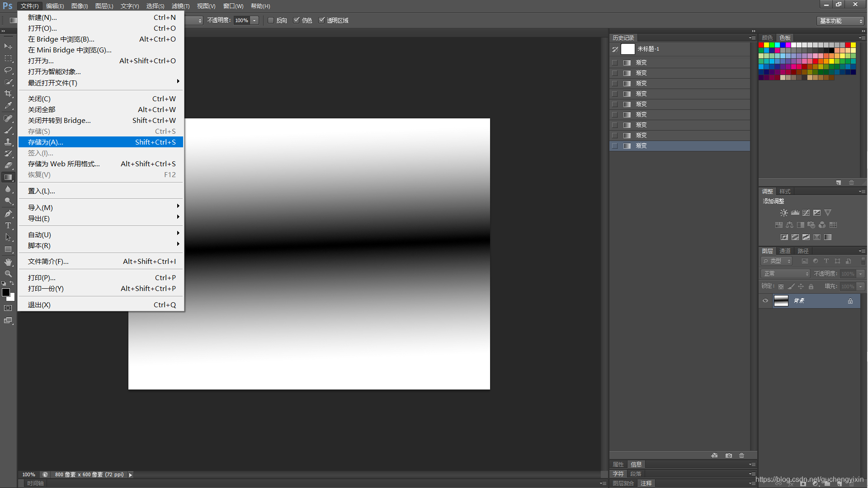Hide the 背景 layer visibility eye
The image size is (868, 488).
click(765, 301)
